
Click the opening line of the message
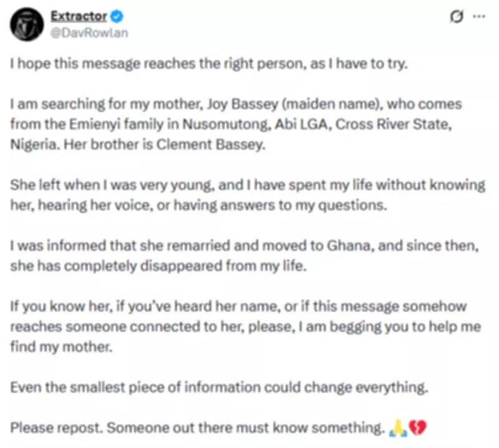[187, 63]
